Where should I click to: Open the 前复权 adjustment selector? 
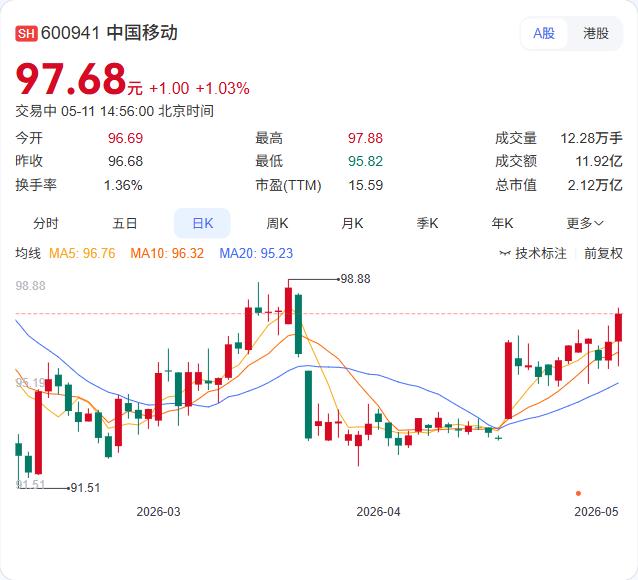click(x=603, y=254)
